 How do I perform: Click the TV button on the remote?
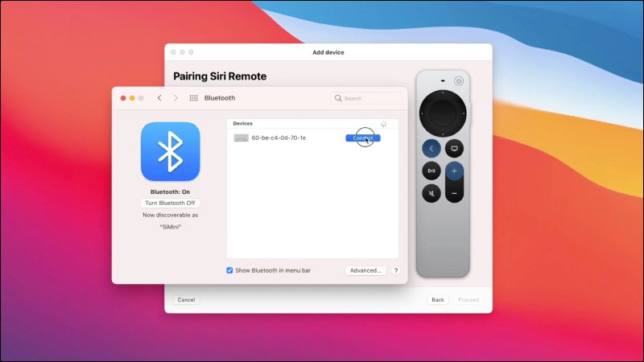click(x=454, y=149)
